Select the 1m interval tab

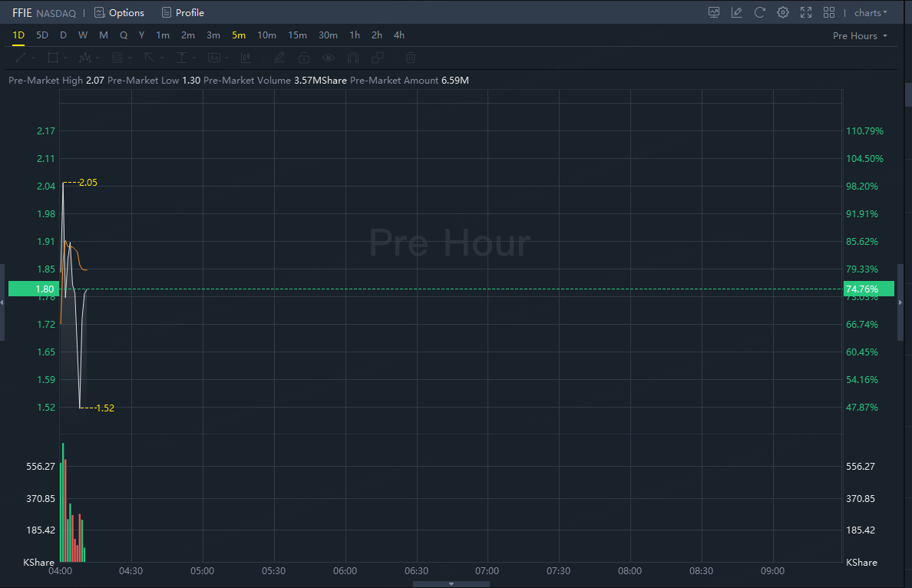(x=163, y=35)
